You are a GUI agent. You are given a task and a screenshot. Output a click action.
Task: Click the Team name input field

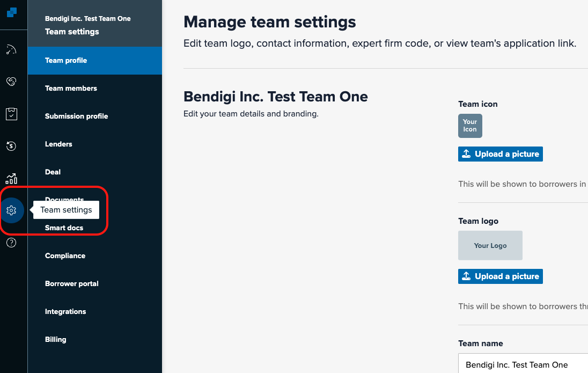(523, 364)
